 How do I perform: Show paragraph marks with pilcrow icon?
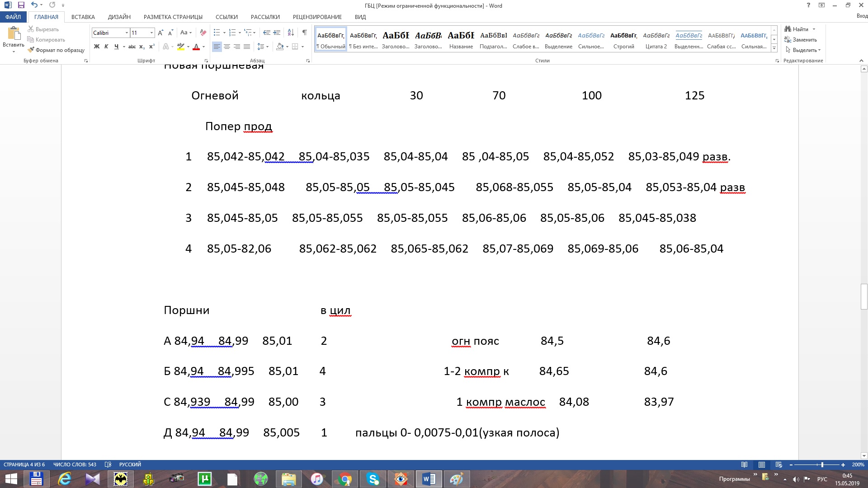coord(305,33)
